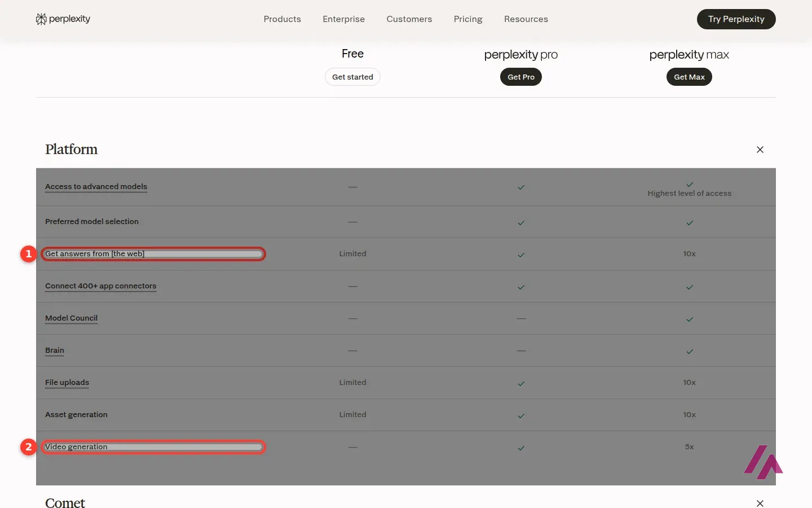Click 10x in File uploads row

(689, 383)
